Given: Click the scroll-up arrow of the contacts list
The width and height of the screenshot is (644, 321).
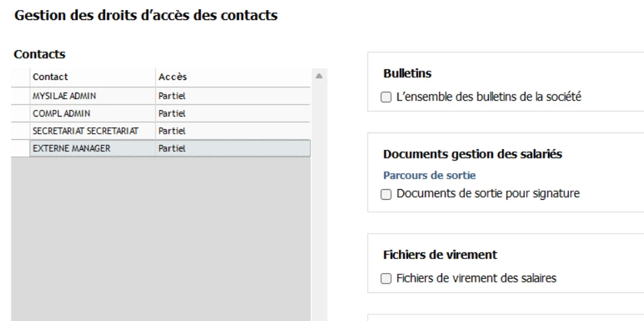Looking at the screenshot, I should (x=318, y=76).
